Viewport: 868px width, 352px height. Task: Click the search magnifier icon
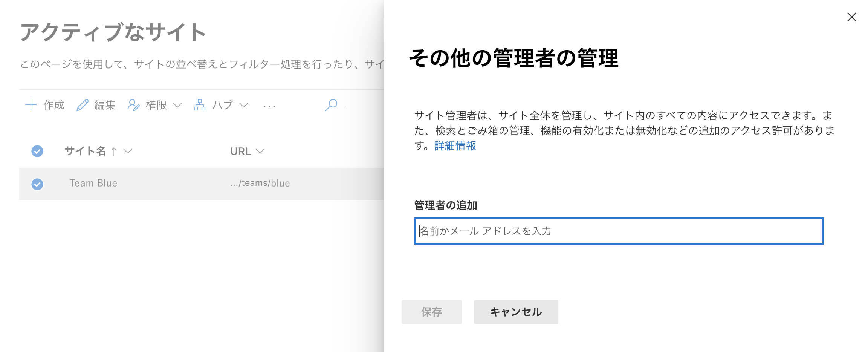click(x=332, y=106)
